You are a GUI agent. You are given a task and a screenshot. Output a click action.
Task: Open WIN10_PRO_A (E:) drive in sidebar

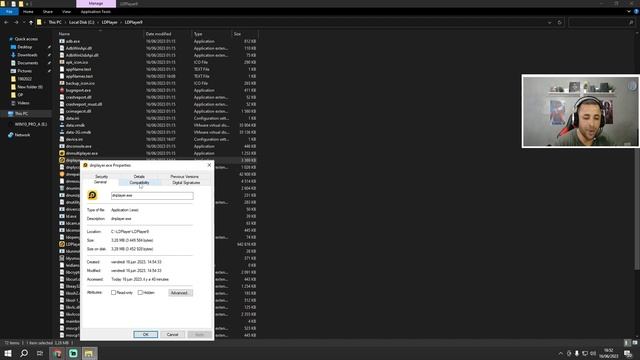coord(31,124)
